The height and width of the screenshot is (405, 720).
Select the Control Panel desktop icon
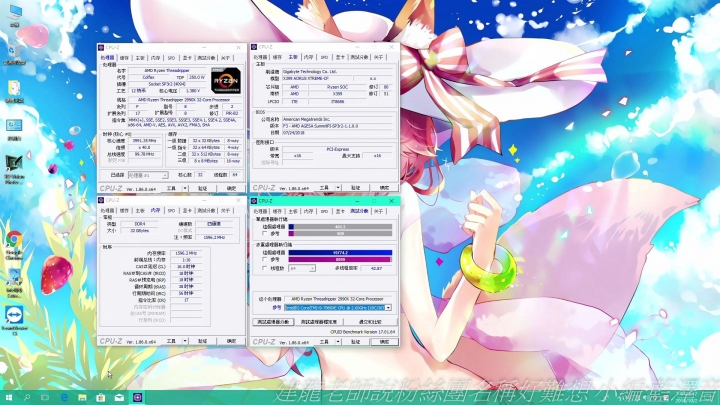point(14,129)
